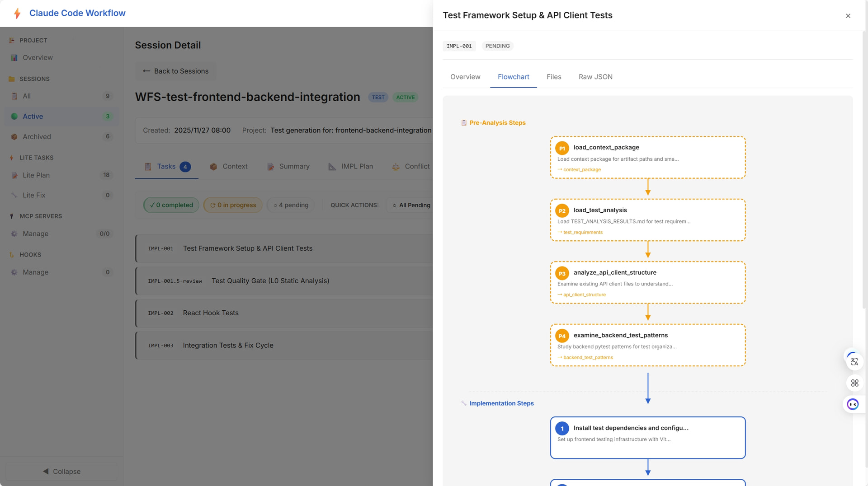Viewport: 868px width, 486px height.
Task: Switch to the Files tab
Action: 554,77
